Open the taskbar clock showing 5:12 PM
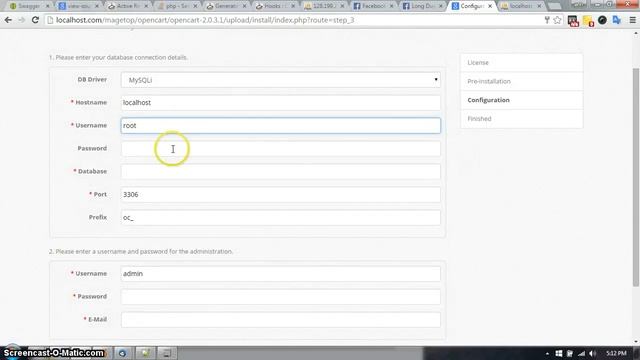640x360 pixels. tap(616, 353)
